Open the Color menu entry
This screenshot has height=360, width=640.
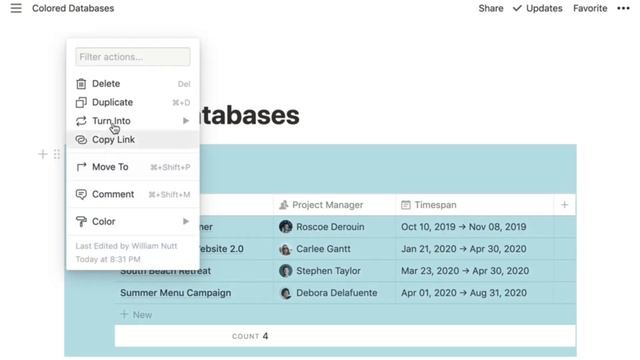click(133, 222)
